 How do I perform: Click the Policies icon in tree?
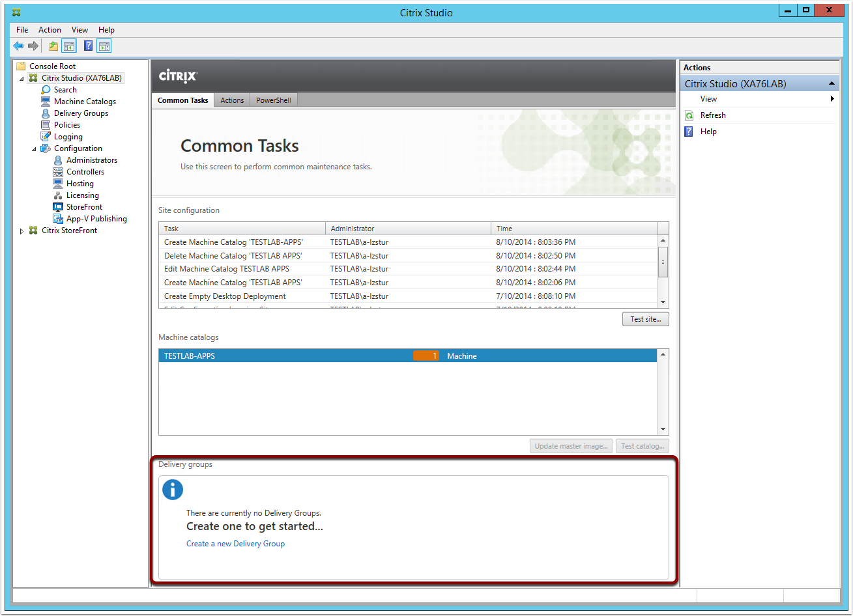(46, 125)
